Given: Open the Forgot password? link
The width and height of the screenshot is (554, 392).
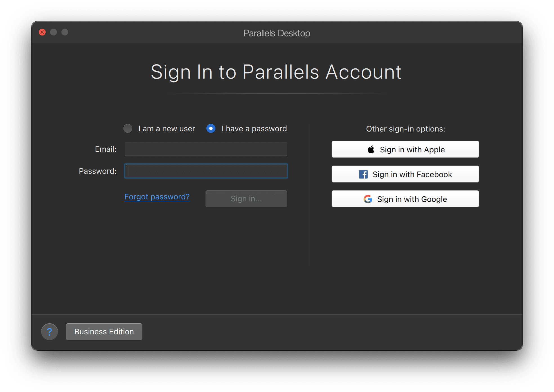Looking at the screenshot, I should coord(157,197).
